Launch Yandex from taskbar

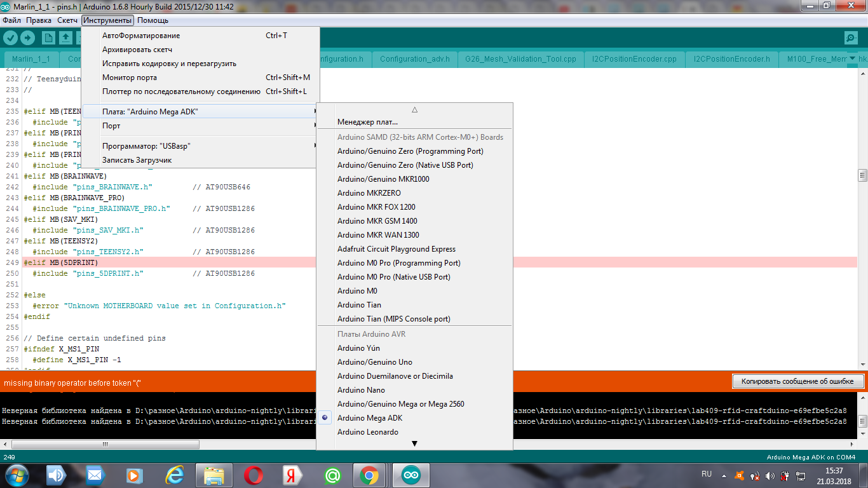[x=293, y=475]
